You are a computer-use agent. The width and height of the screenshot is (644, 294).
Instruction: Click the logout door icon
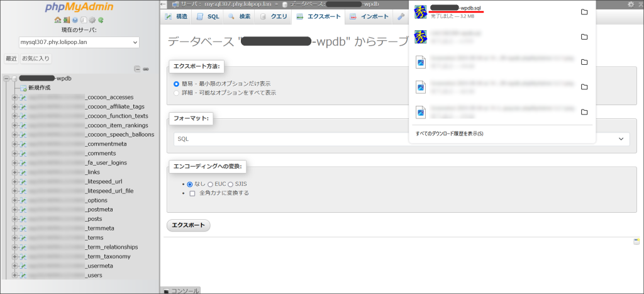(66, 20)
